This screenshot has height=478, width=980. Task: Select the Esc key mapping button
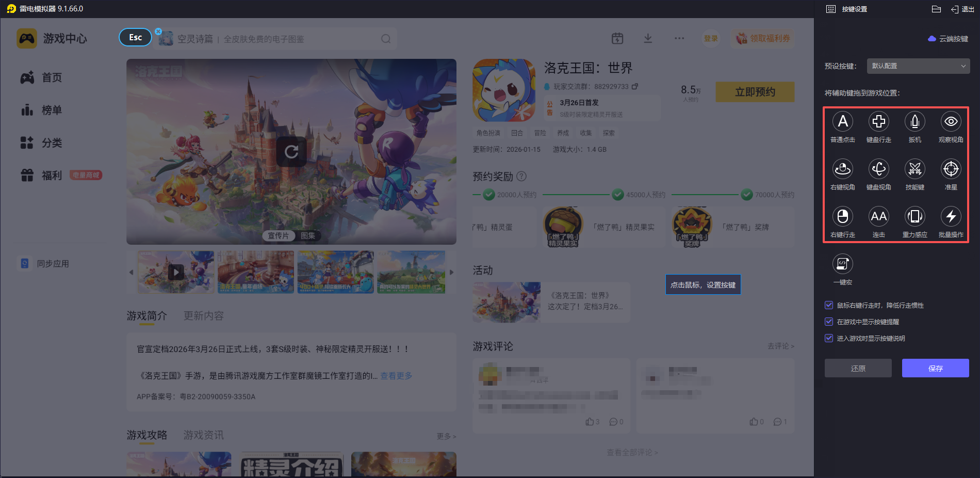click(136, 37)
